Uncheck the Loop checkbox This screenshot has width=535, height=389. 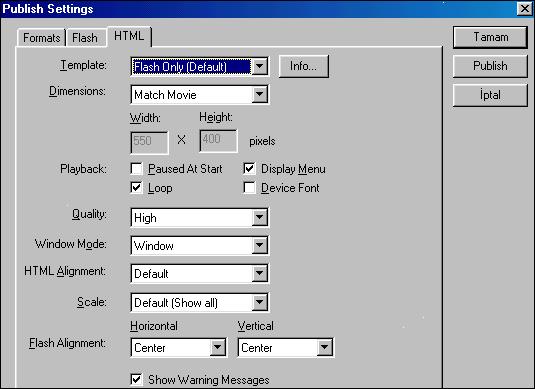pos(136,188)
